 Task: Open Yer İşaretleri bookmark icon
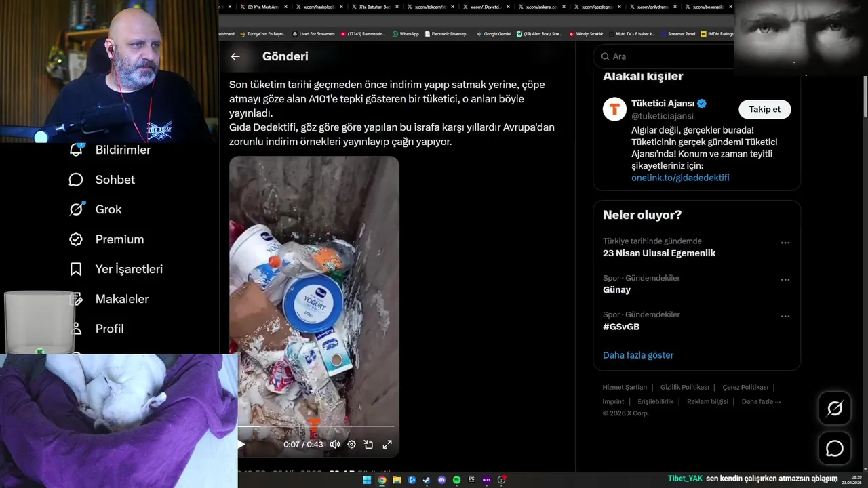click(x=76, y=269)
